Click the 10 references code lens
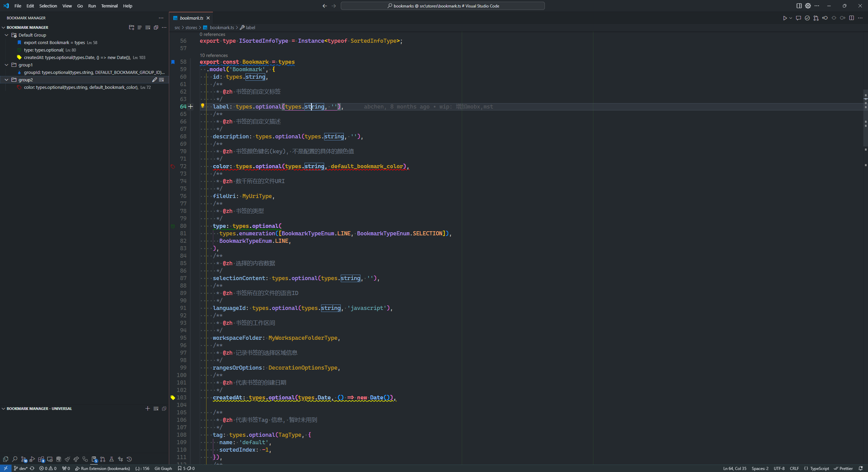The image size is (868, 472). (214, 55)
